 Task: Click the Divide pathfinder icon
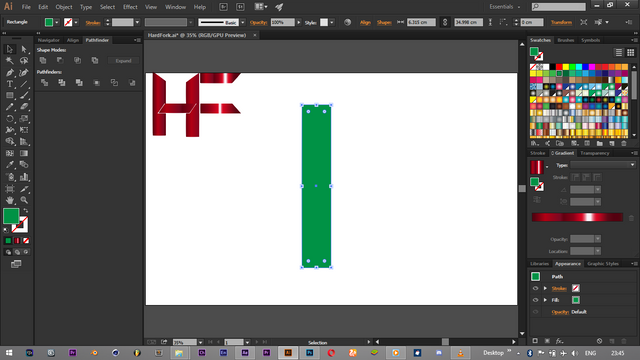coord(44,83)
